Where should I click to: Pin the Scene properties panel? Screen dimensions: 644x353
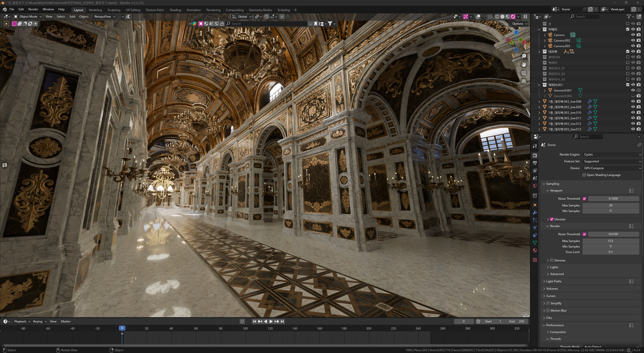click(x=639, y=145)
